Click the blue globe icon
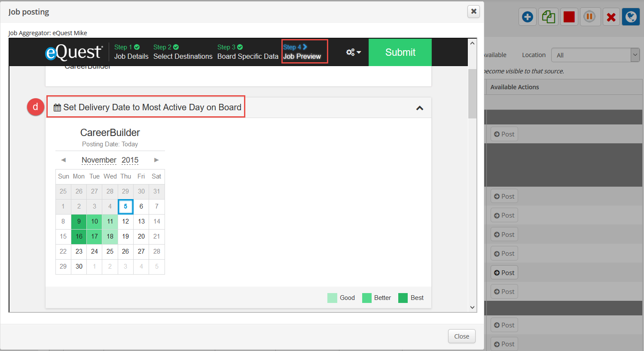This screenshot has height=351, width=644. [631, 17]
